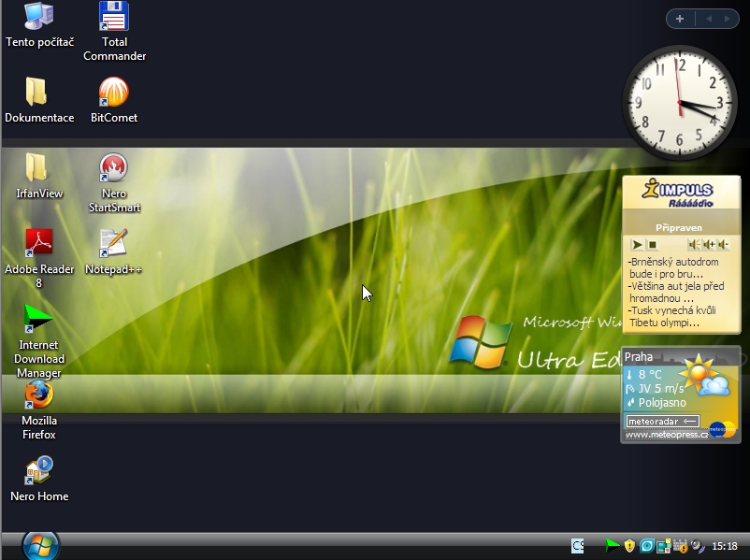The height and width of the screenshot is (560, 750).
Task: Start radio playback in the Impuls gadget
Action: pyautogui.click(x=637, y=245)
